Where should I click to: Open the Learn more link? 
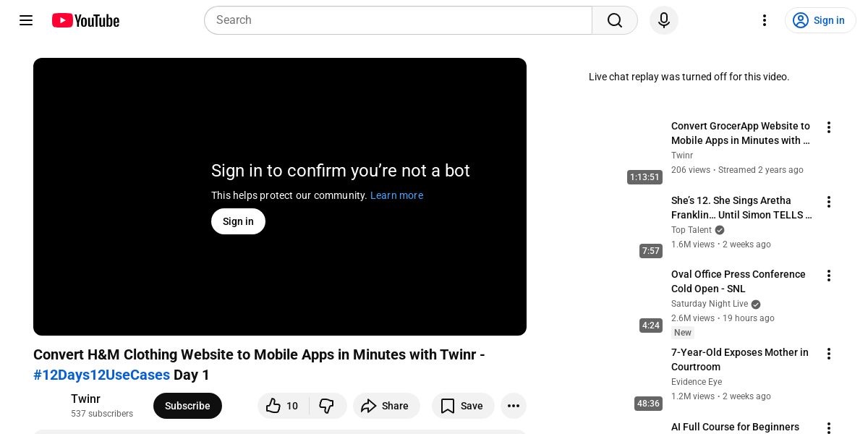pos(396,195)
